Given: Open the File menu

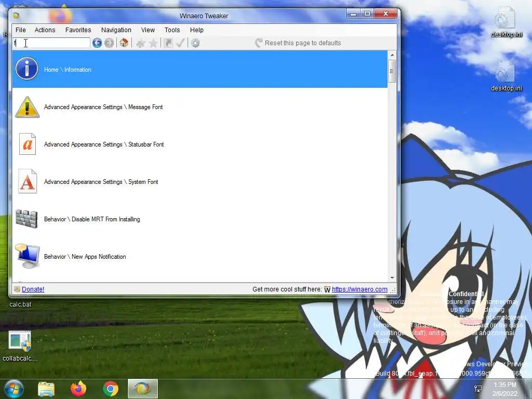Looking at the screenshot, I should [21, 30].
